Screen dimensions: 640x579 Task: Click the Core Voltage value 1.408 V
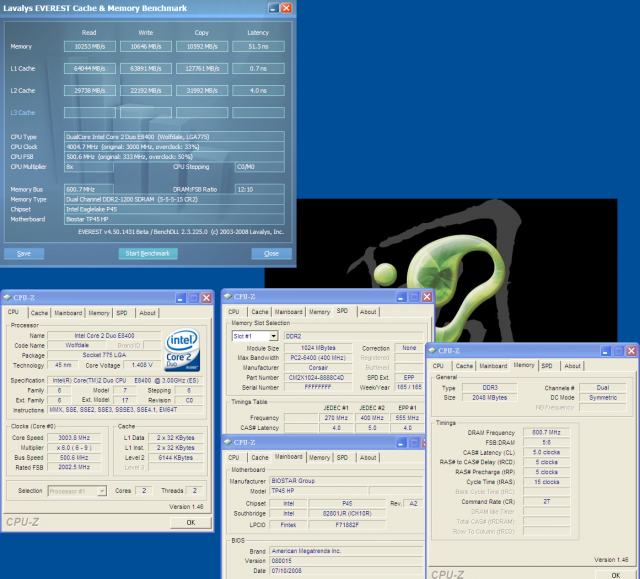(142, 365)
